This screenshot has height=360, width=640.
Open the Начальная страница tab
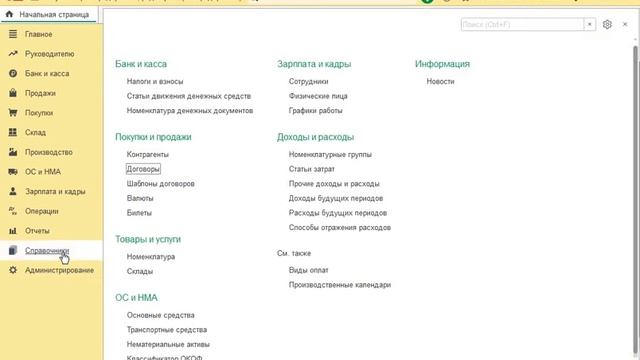coord(49,15)
